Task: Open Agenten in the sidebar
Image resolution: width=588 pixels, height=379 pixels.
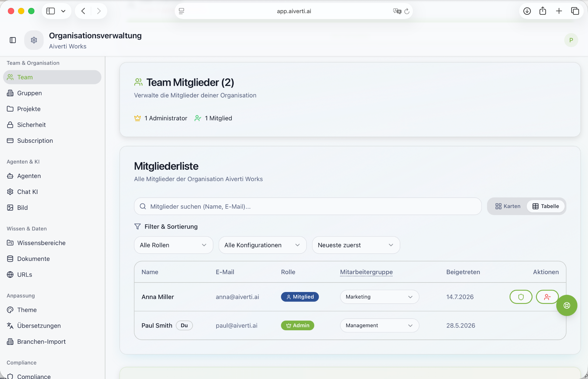Action: pos(52,176)
